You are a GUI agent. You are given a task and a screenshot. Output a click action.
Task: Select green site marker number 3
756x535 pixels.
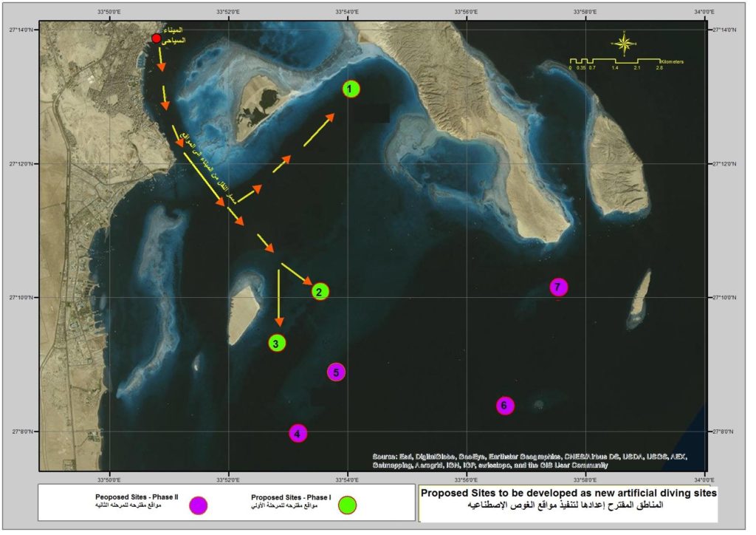[x=276, y=343]
